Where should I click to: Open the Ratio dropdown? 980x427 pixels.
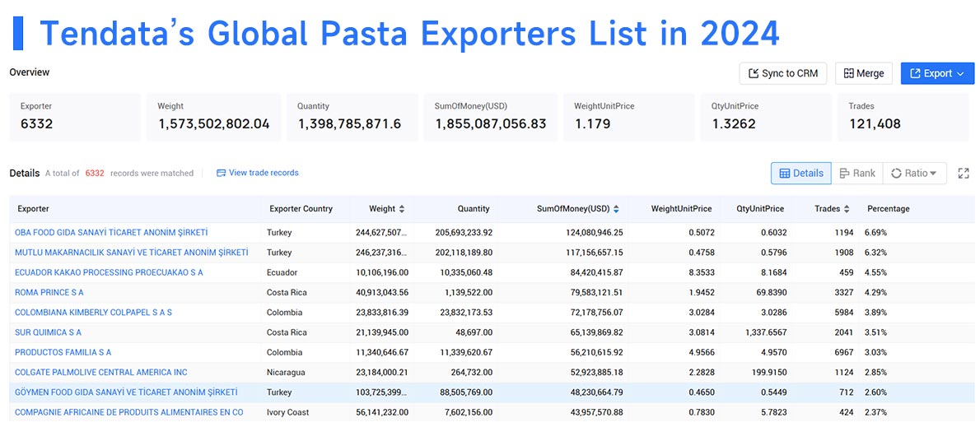click(914, 173)
